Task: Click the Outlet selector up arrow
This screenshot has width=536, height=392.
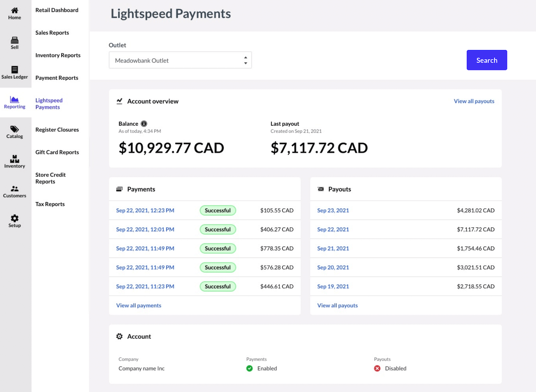Action: (245, 57)
